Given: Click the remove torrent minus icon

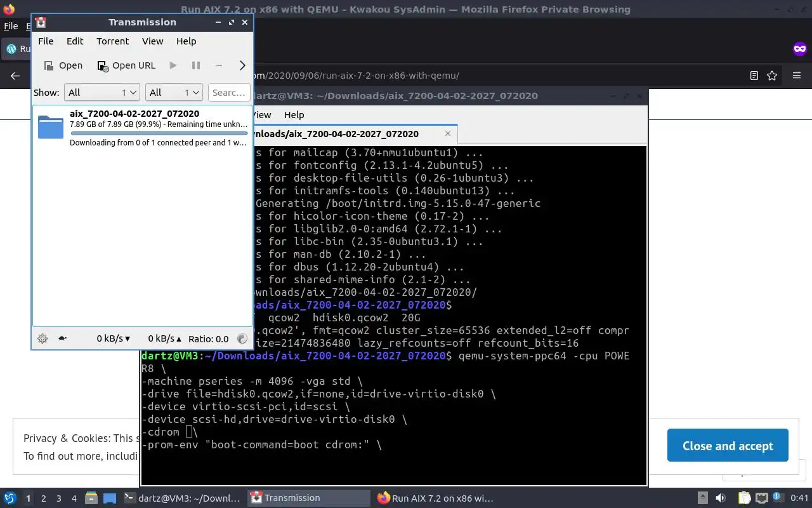Looking at the screenshot, I should 218,65.
